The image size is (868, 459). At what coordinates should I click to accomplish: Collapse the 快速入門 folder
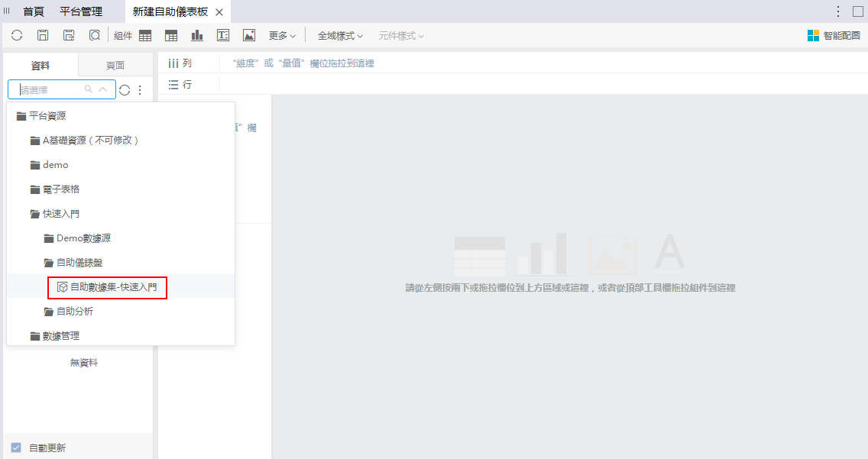(x=60, y=214)
